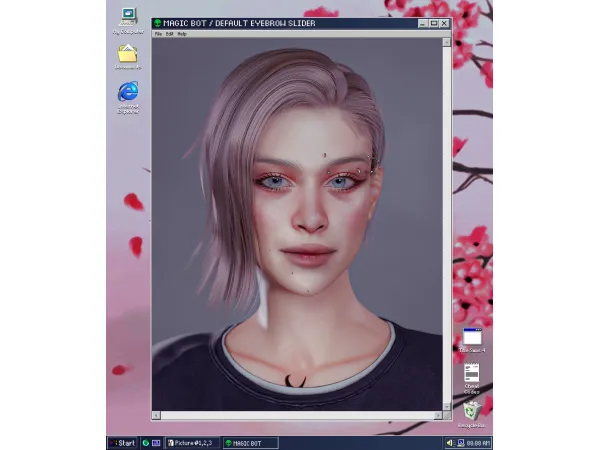The width and height of the screenshot is (600, 450).
Task: Open the Start menu
Action: click(x=123, y=443)
